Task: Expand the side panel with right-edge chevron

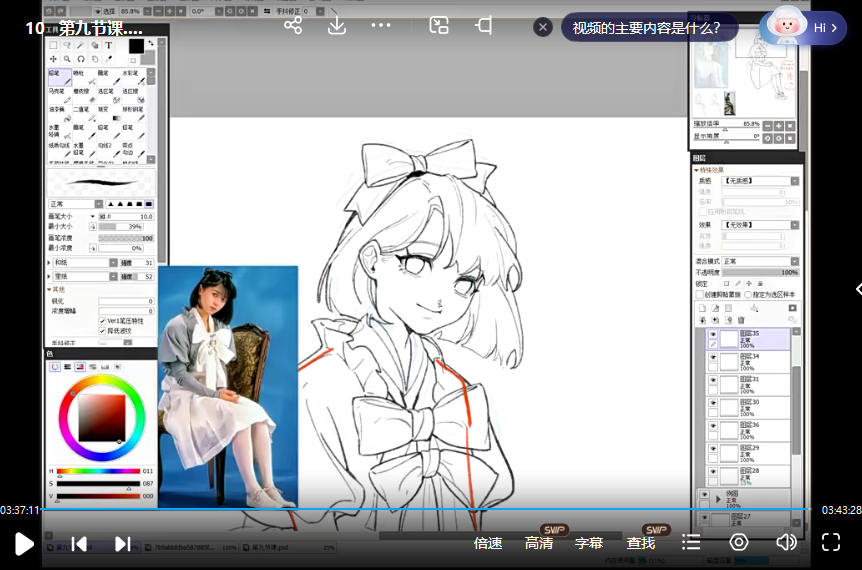Action: [857, 289]
